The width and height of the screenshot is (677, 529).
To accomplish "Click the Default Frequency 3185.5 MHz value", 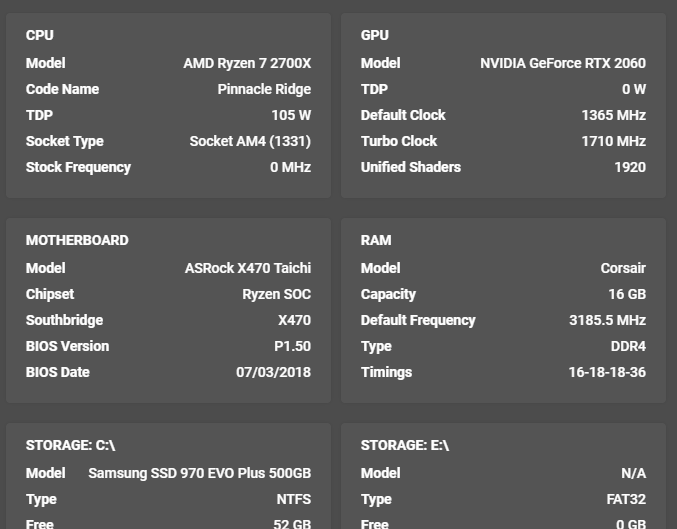I will pyautogui.click(x=607, y=320).
